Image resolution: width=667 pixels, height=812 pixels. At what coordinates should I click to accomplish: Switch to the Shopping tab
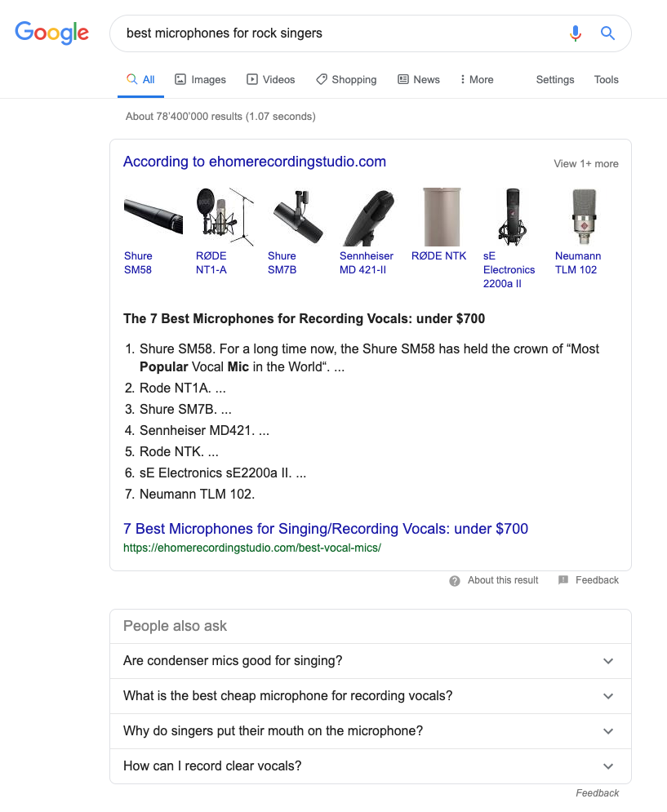pyautogui.click(x=346, y=80)
